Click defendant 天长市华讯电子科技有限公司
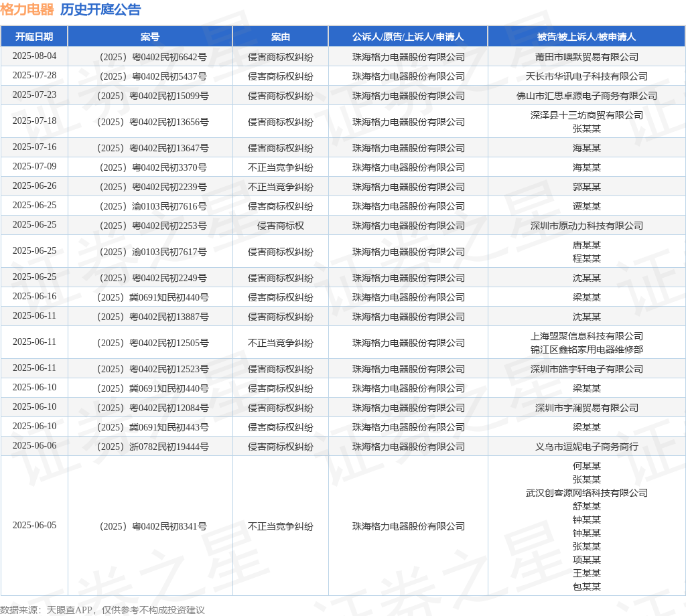The height and width of the screenshot is (616, 686). coord(586,76)
